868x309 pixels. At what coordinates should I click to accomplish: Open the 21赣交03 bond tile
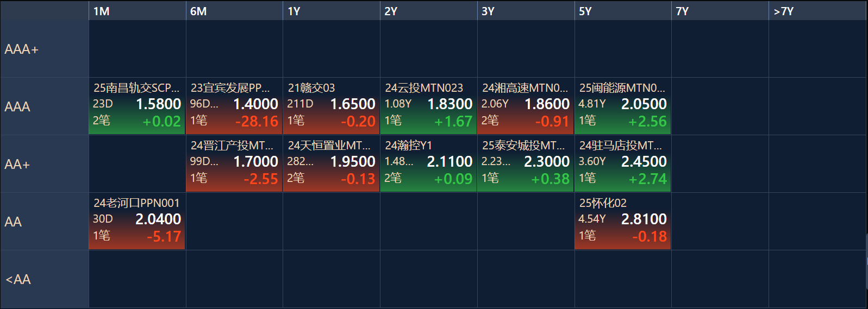[332, 106]
